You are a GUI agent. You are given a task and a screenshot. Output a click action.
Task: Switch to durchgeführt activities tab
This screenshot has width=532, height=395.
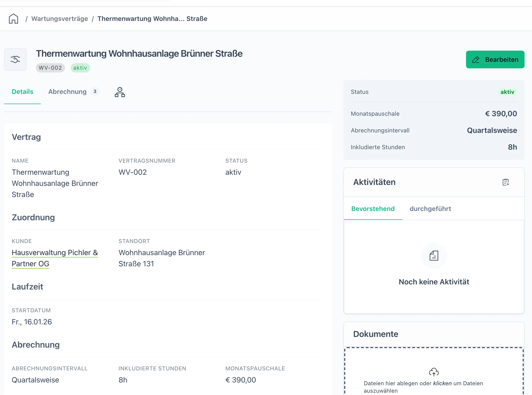click(430, 209)
